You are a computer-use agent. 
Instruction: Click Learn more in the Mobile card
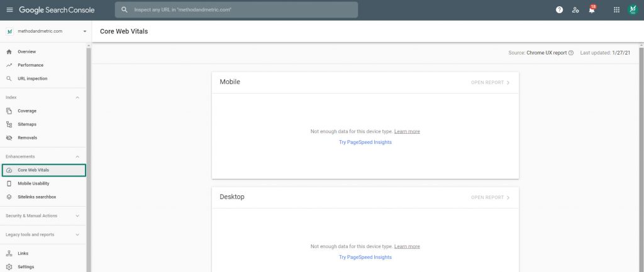click(407, 131)
